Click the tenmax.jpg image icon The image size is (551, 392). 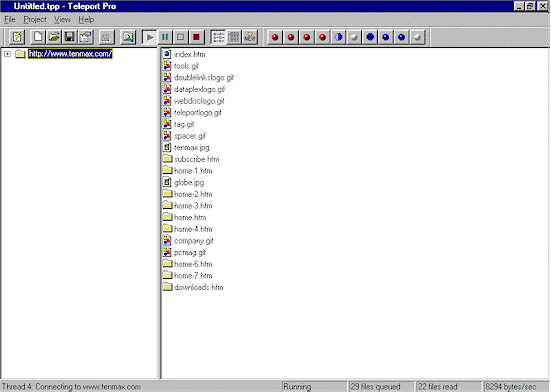(167, 147)
